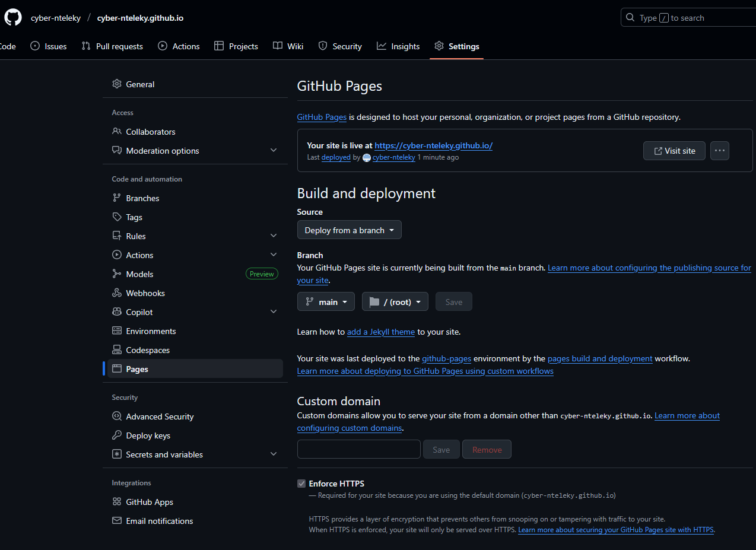This screenshot has width=756, height=550.
Task: Open the Projects tab
Action: (236, 46)
